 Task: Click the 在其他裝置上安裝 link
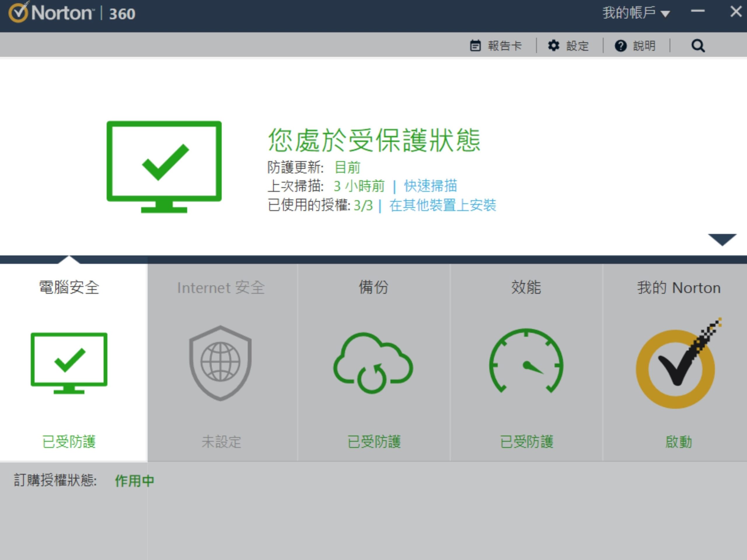tap(443, 205)
